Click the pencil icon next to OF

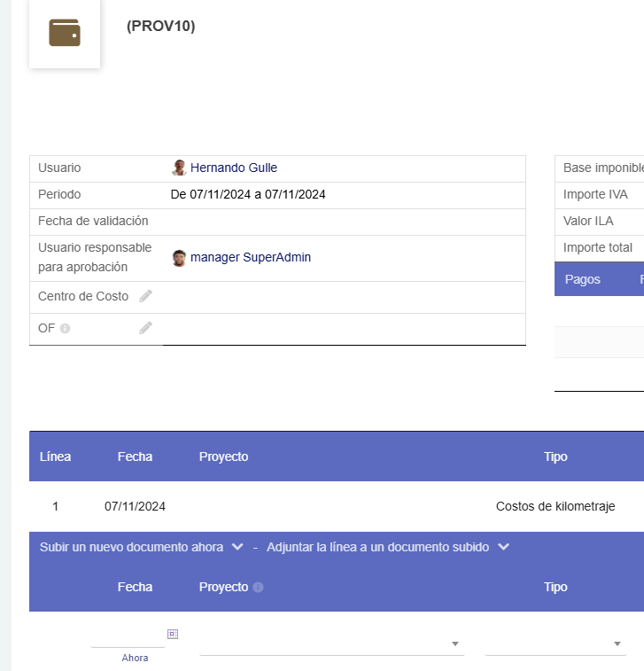click(145, 328)
